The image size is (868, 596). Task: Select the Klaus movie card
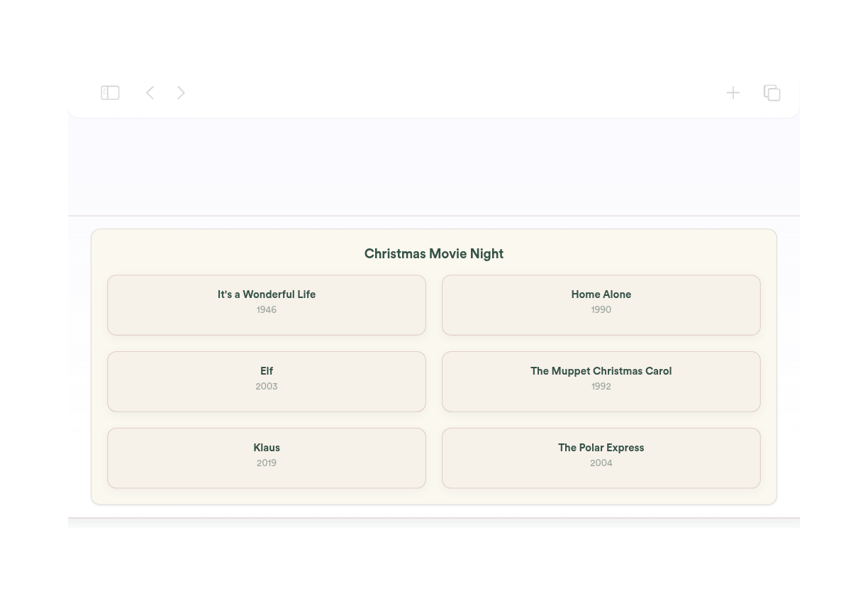click(x=267, y=458)
